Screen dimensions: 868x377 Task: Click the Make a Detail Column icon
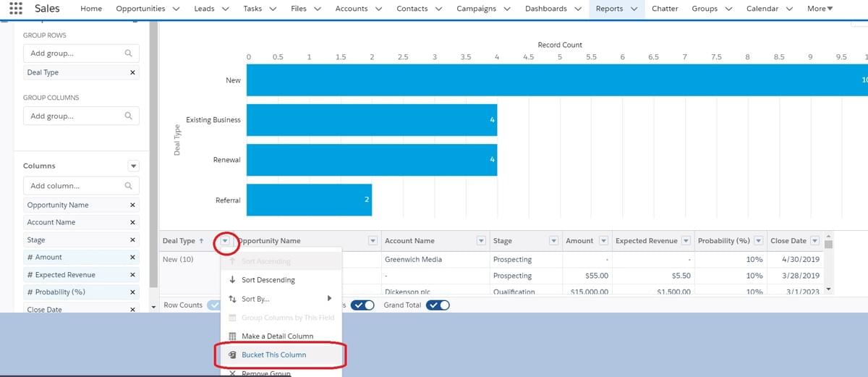[232, 336]
